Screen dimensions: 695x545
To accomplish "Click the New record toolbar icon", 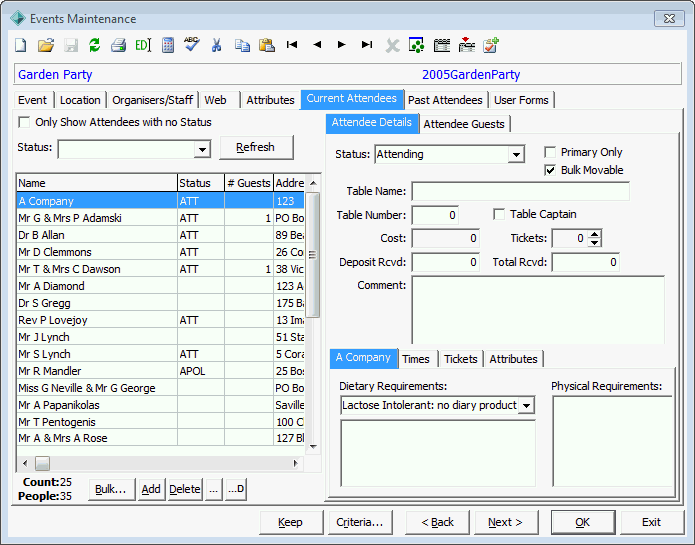I will [x=21, y=45].
